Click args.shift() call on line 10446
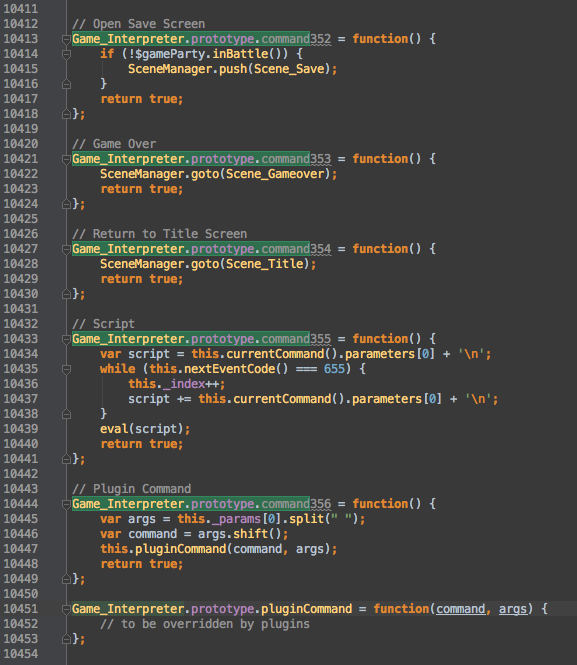 point(243,534)
